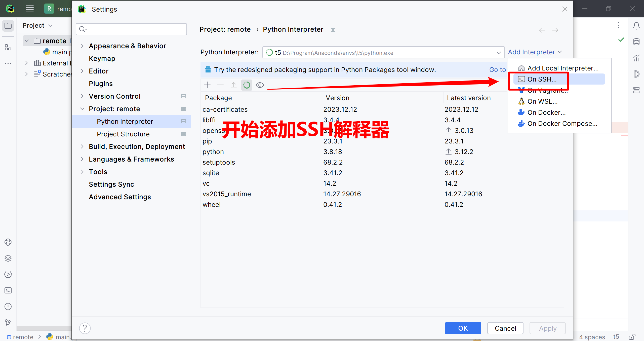Image resolution: width=644 pixels, height=341 pixels.
Task: Open the Git version control tool window
Action: [8, 323]
